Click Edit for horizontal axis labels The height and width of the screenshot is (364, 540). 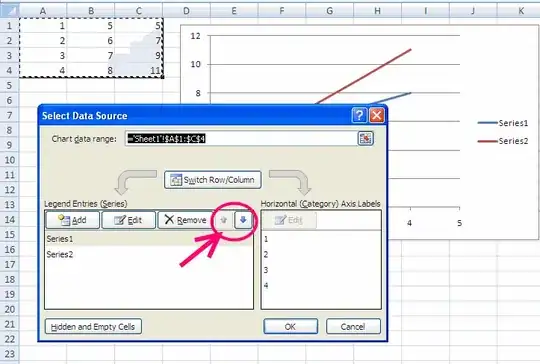289,220
